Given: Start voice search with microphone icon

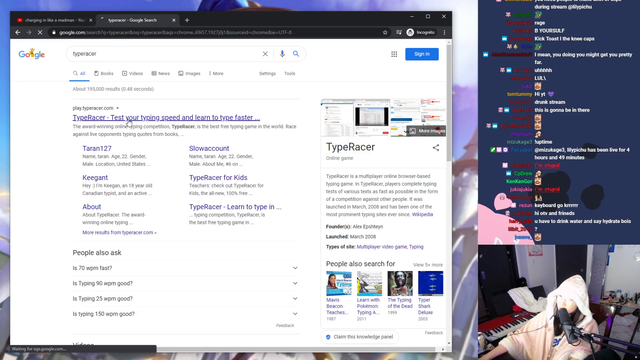Looking at the screenshot, I should 282,54.
